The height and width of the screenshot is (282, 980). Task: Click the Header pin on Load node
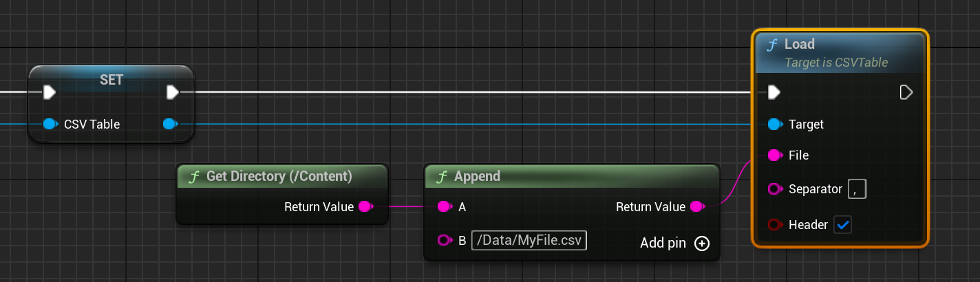pos(775,225)
